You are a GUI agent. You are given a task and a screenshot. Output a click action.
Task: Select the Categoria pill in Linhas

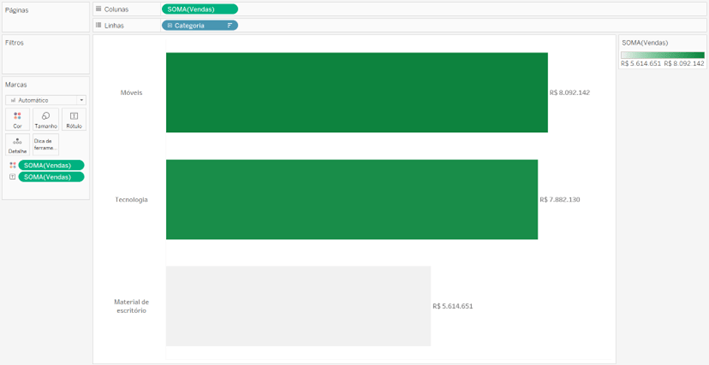(x=200, y=26)
